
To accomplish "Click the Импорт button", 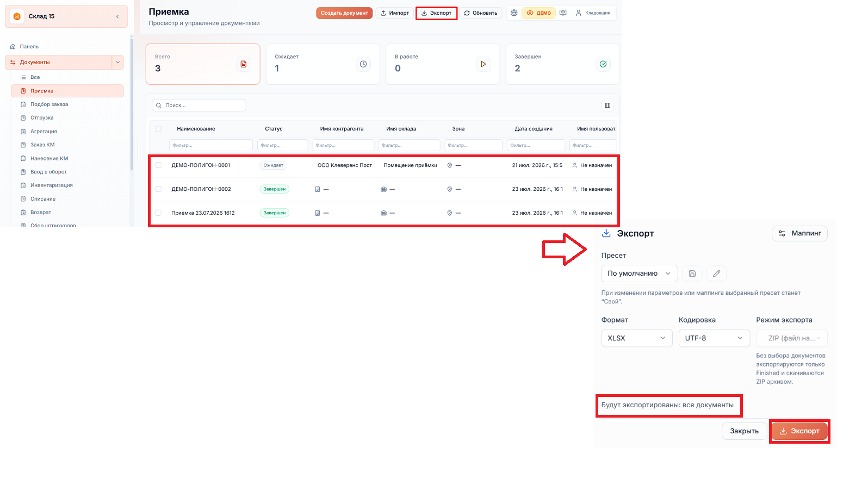I will pyautogui.click(x=395, y=13).
